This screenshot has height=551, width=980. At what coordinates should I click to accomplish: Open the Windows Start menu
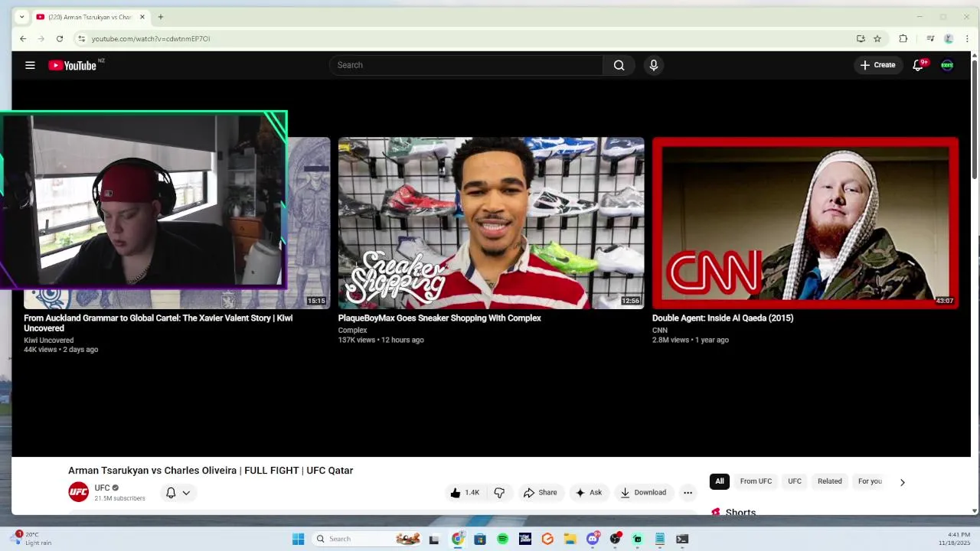[298, 539]
